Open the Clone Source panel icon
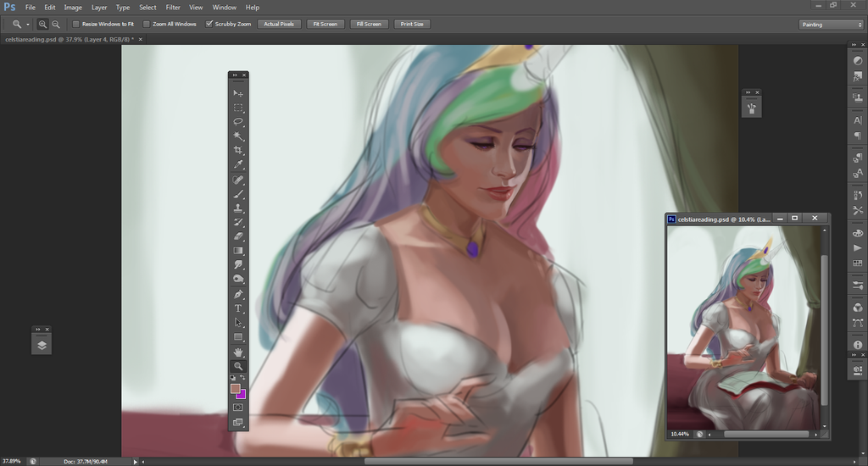This screenshot has width=868, height=466. (858, 97)
